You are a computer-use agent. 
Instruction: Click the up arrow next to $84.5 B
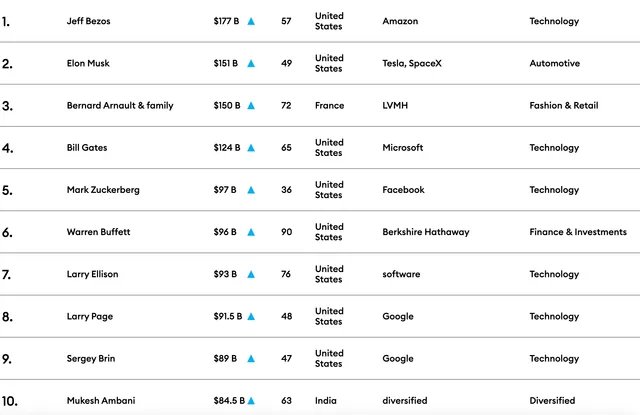coord(251,401)
